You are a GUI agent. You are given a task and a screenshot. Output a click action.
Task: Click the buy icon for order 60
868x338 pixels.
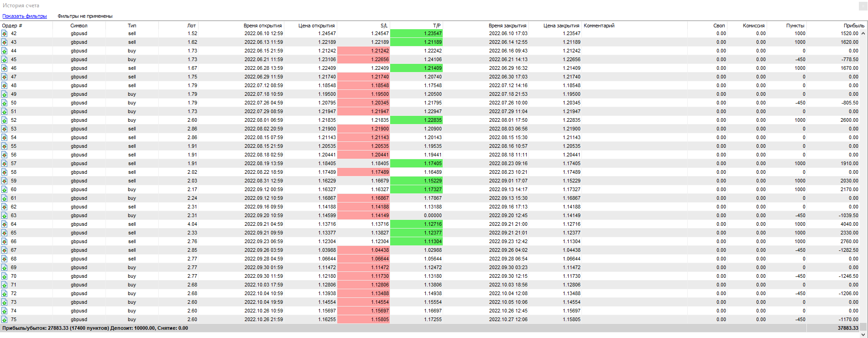[4, 189]
